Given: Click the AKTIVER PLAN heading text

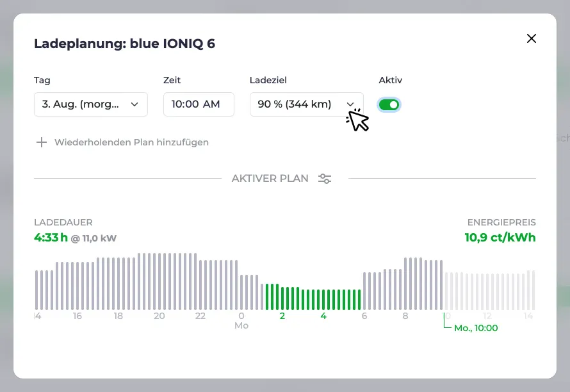Looking at the screenshot, I should coord(270,179).
